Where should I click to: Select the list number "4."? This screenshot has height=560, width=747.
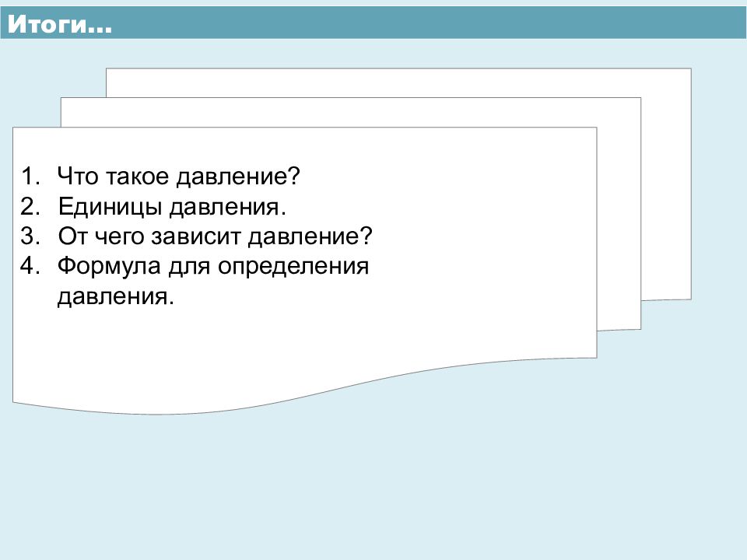point(30,267)
